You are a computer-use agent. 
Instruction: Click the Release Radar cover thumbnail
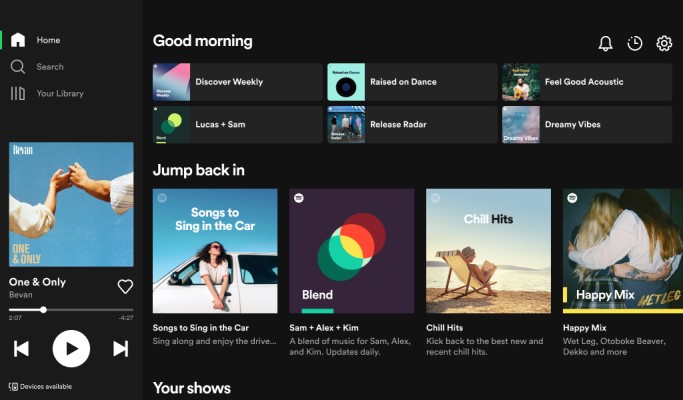(x=346, y=125)
